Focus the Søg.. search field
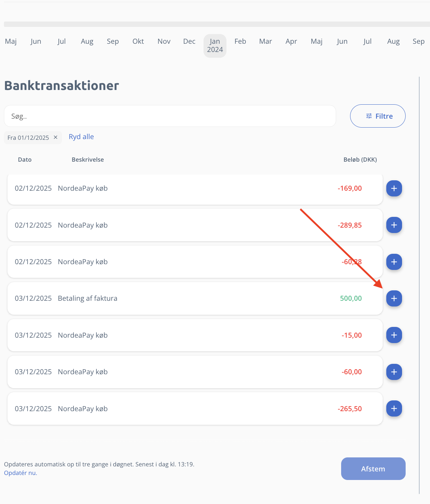This screenshot has height=504, width=430. (170, 116)
